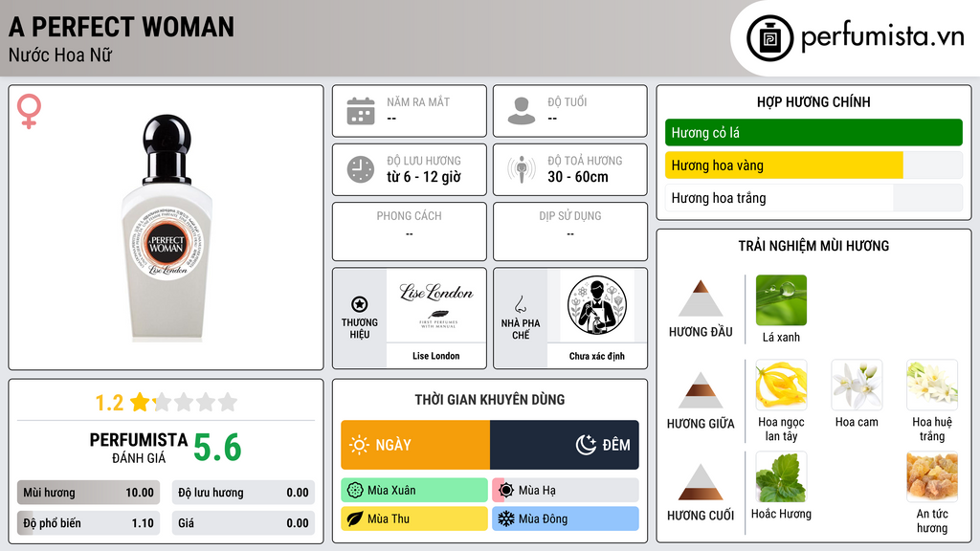The height and width of the screenshot is (551, 980).
Task: Click the Độ phổ biến 1.10 score bar
Action: tap(88, 523)
